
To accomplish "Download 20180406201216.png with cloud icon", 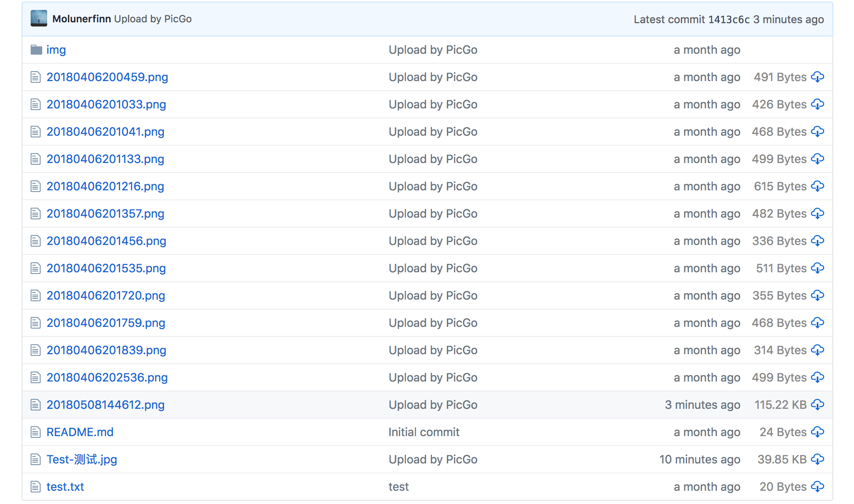I will click(817, 186).
